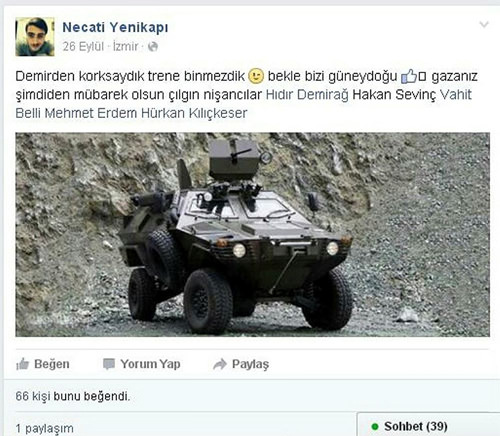The image size is (500, 436).
Task: Click the İzmir location link
Action: tap(126, 46)
